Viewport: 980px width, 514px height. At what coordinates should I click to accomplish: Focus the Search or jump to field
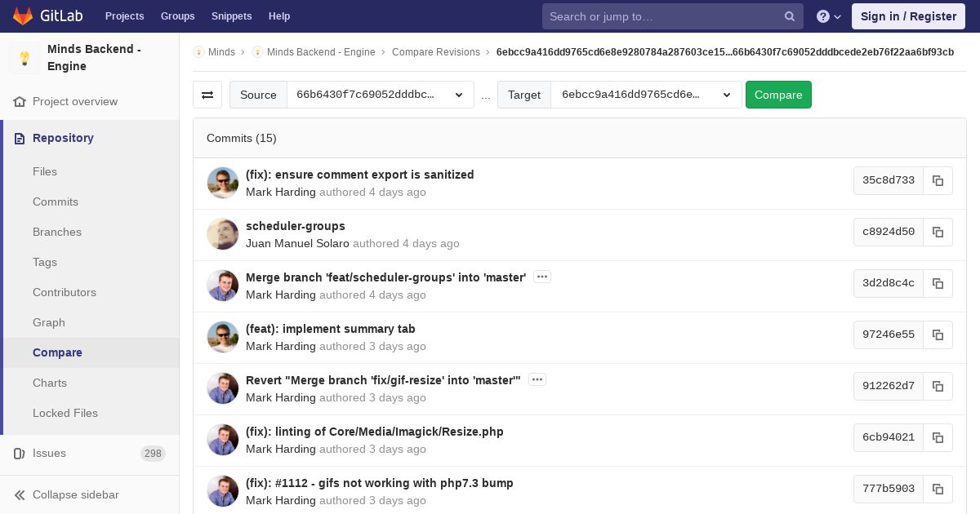pos(661,16)
